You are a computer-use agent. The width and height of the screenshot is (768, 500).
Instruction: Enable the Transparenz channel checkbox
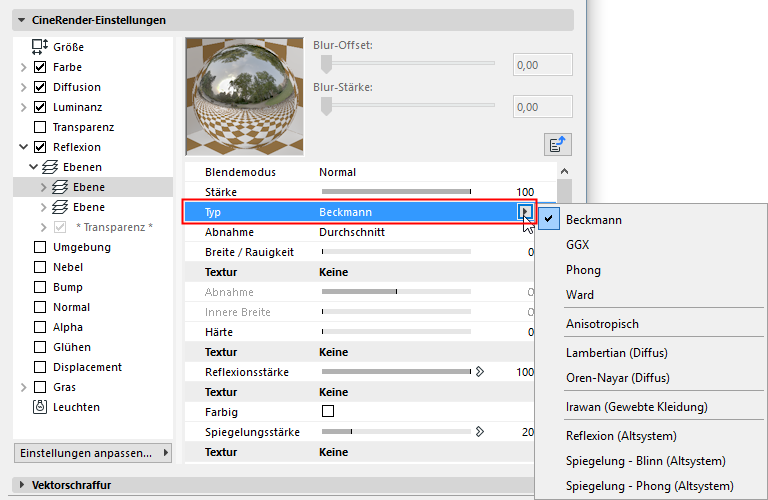coord(40,127)
